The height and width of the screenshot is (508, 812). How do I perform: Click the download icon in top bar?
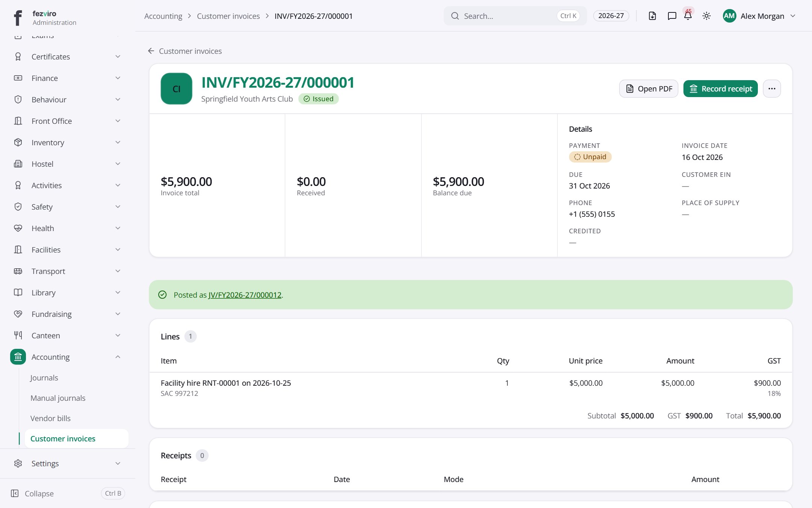pos(652,16)
